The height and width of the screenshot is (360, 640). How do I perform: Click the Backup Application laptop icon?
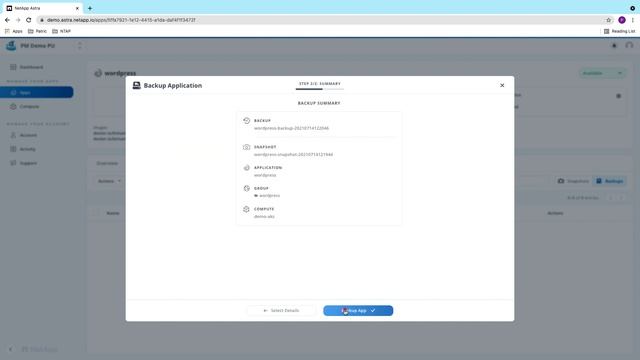(x=137, y=85)
